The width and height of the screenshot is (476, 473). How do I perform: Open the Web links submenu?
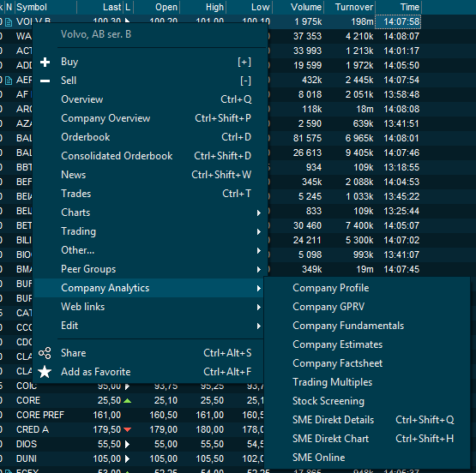tap(148, 307)
